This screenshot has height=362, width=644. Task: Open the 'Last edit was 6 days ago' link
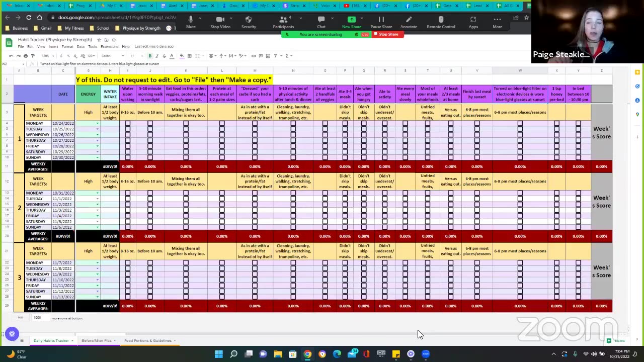click(x=154, y=47)
